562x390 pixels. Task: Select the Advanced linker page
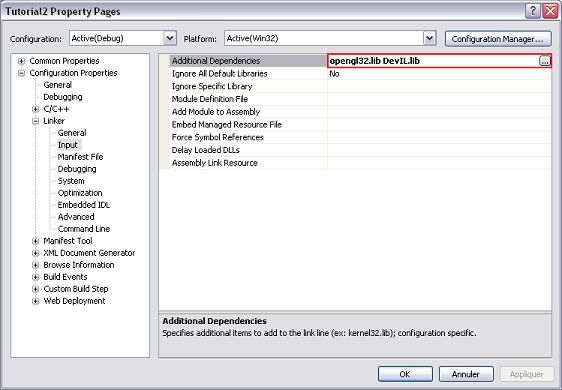coord(76,217)
